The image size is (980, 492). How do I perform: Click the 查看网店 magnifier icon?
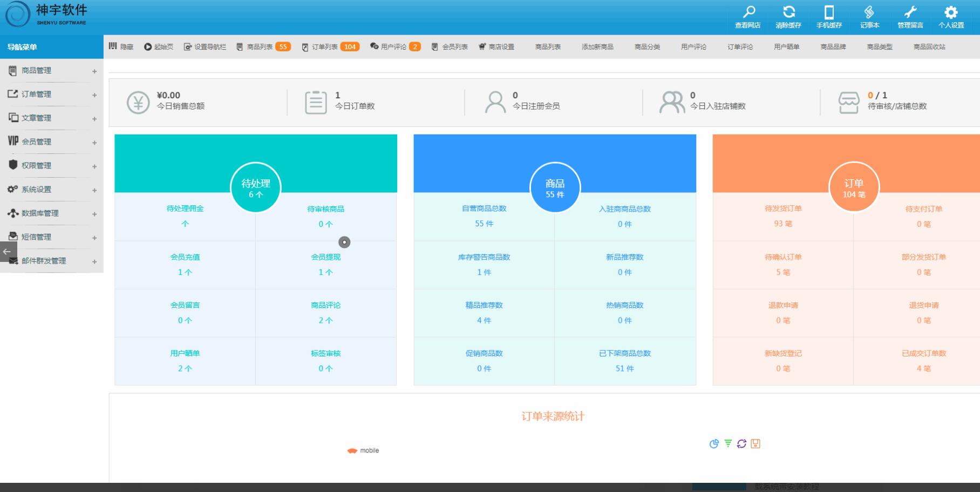(748, 12)
